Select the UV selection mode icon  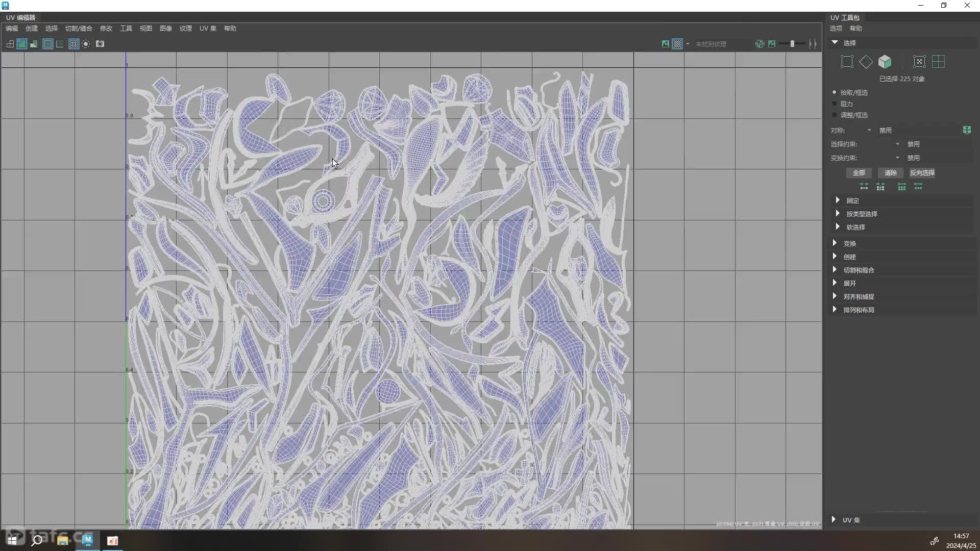(x=847, y=62)
